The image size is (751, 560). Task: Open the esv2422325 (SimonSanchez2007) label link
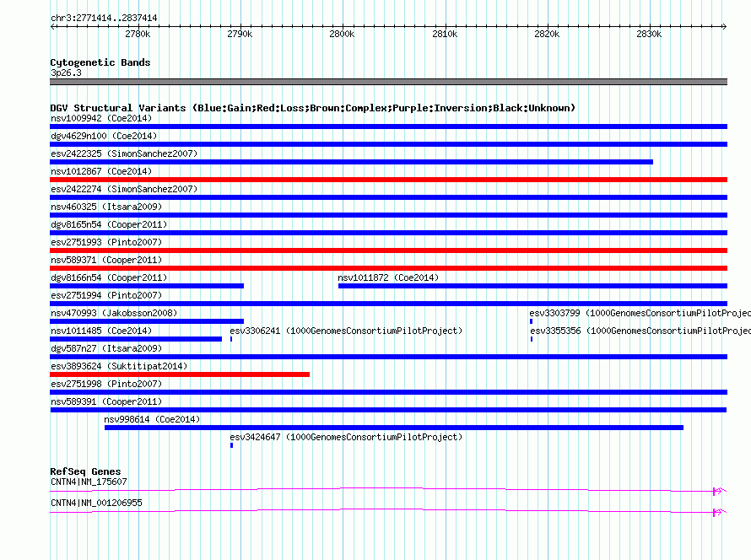pyautogui.click(x=124, y=153)
